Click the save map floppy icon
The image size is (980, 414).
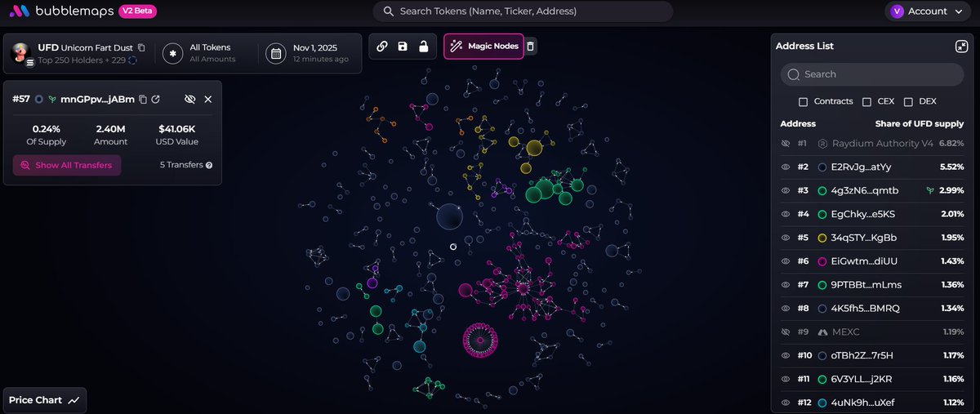coord(403,47)
